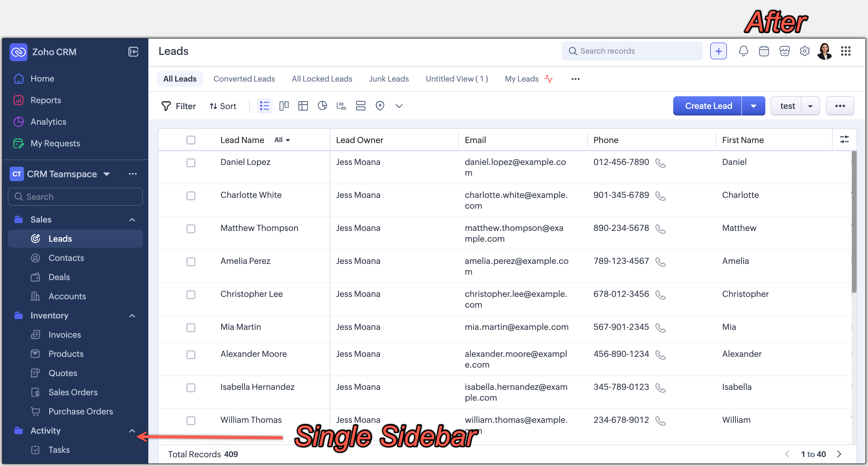Select the map location view icon
The width and height of the screenshot is (868, 466).
(380, 106)
